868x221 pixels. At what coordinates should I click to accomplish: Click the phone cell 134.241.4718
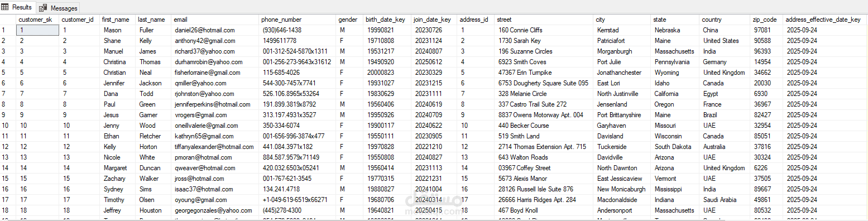click(298, 189)
